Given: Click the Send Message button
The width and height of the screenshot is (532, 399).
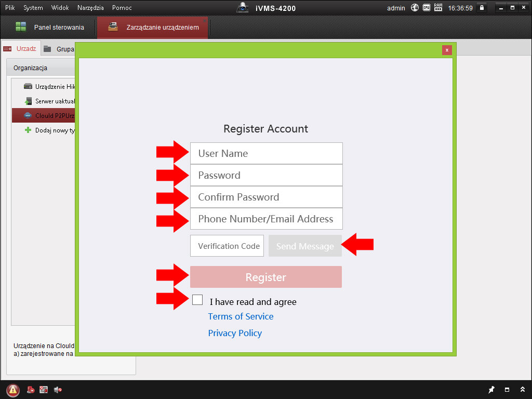Looking at the screenshot, I should [x=305, y=246].
